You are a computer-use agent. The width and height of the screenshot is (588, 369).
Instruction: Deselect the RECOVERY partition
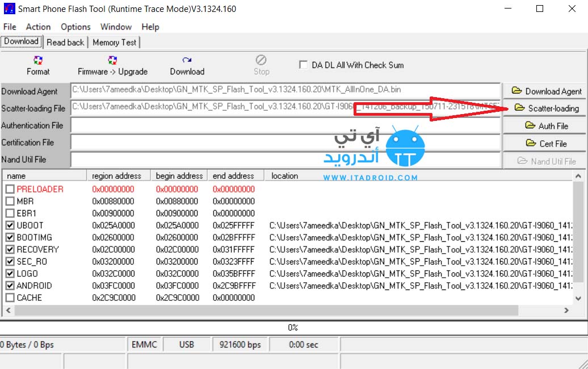[x=10, y=249]
